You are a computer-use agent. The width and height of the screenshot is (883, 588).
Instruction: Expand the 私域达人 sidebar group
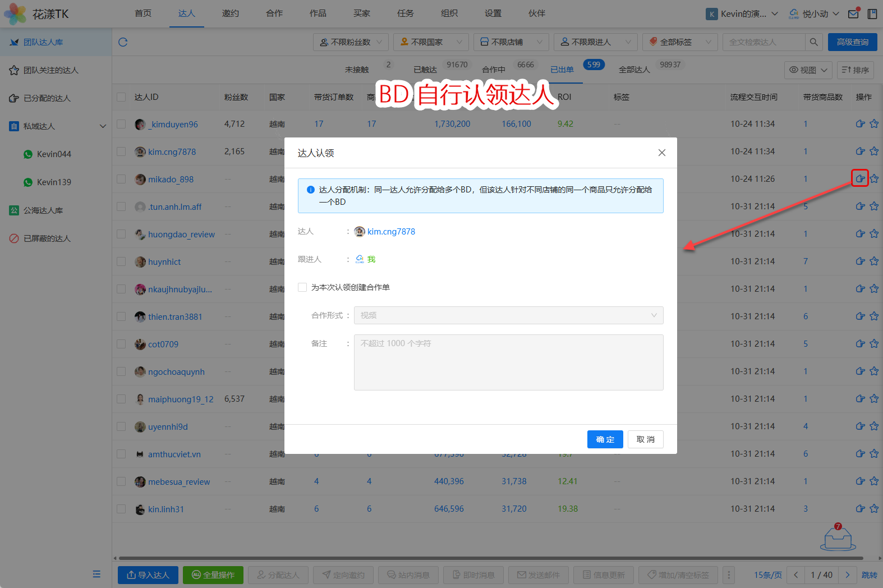[x=103, y=126]
